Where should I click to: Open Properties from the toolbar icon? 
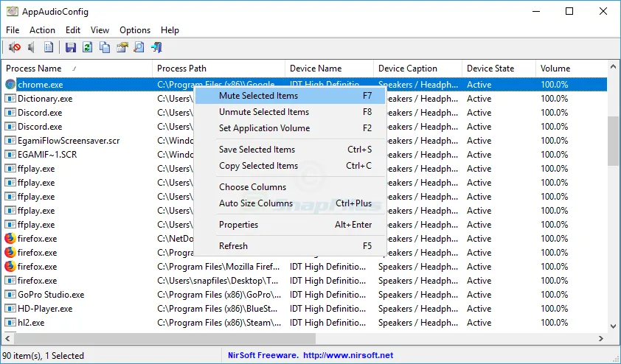click(x=122, y=47)
